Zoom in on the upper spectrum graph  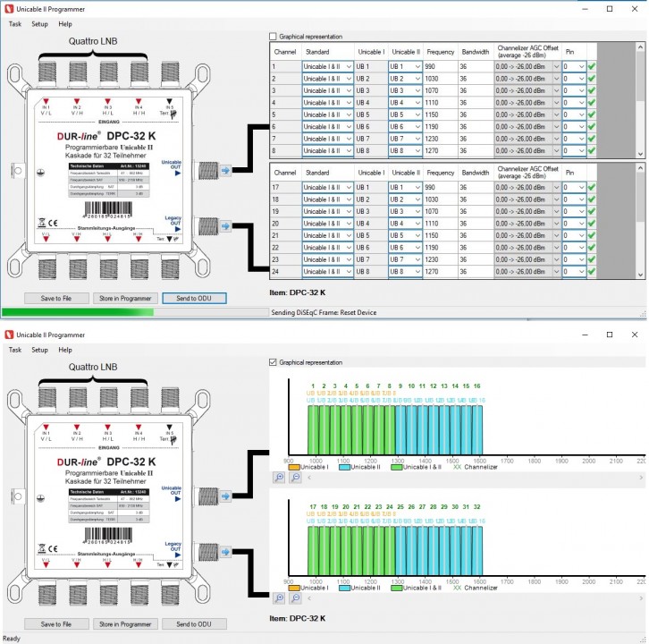(279, 479)
